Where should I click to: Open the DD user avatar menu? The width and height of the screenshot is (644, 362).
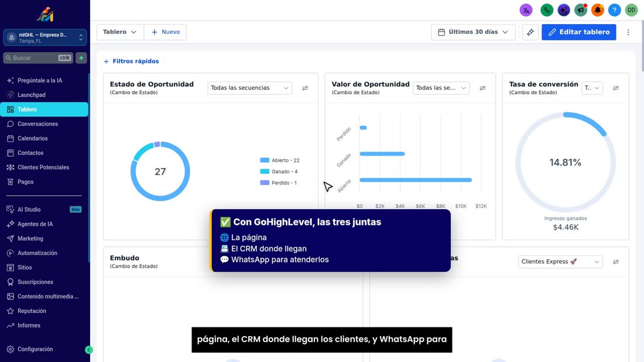[x=631, y=11]
